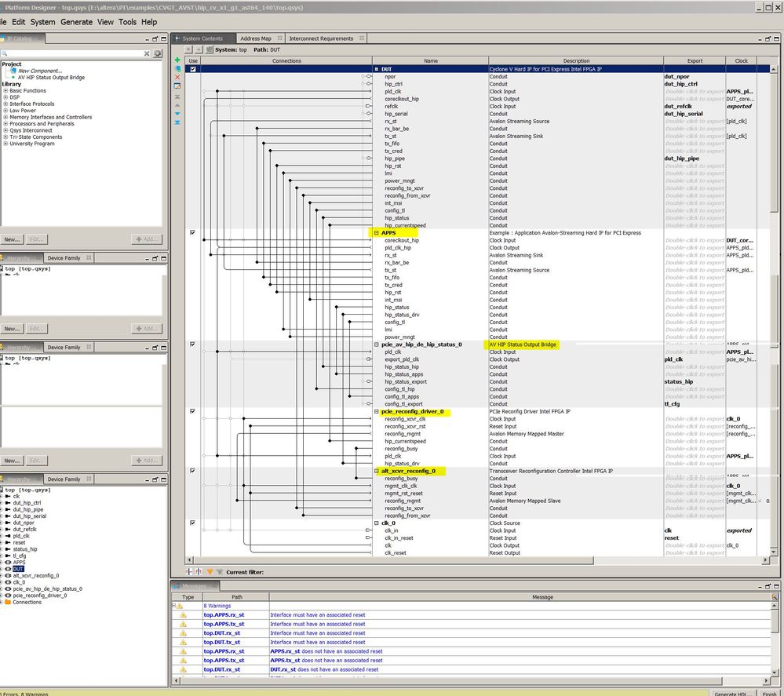This screenshot has width=784, height=696.
Task: Click the Generate HDL button
Action: [x=730, y=694]
